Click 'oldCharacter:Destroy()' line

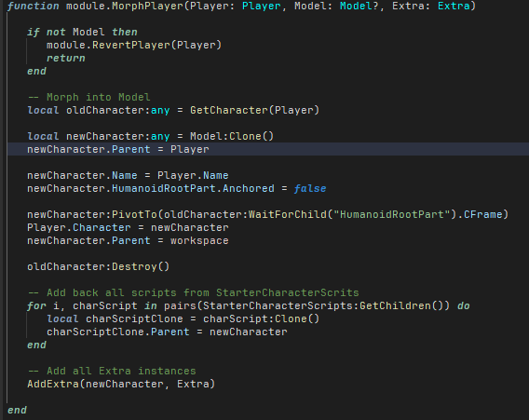click(98, 267)
